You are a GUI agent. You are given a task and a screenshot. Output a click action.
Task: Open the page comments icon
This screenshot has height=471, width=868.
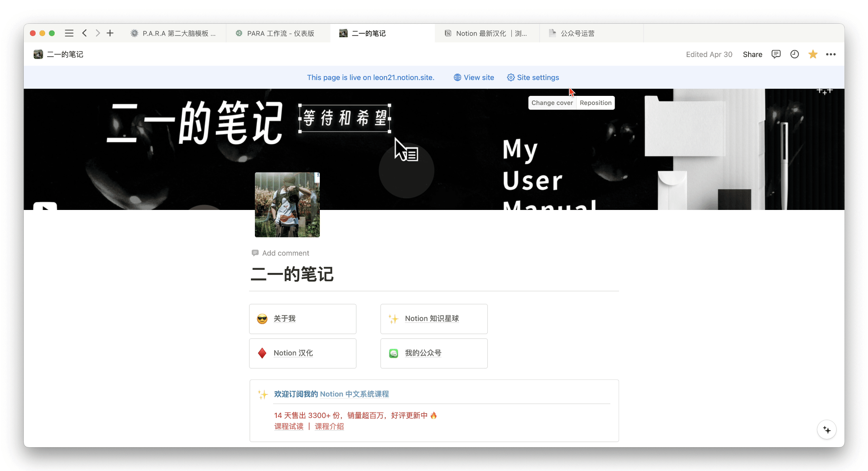(776, 54)
